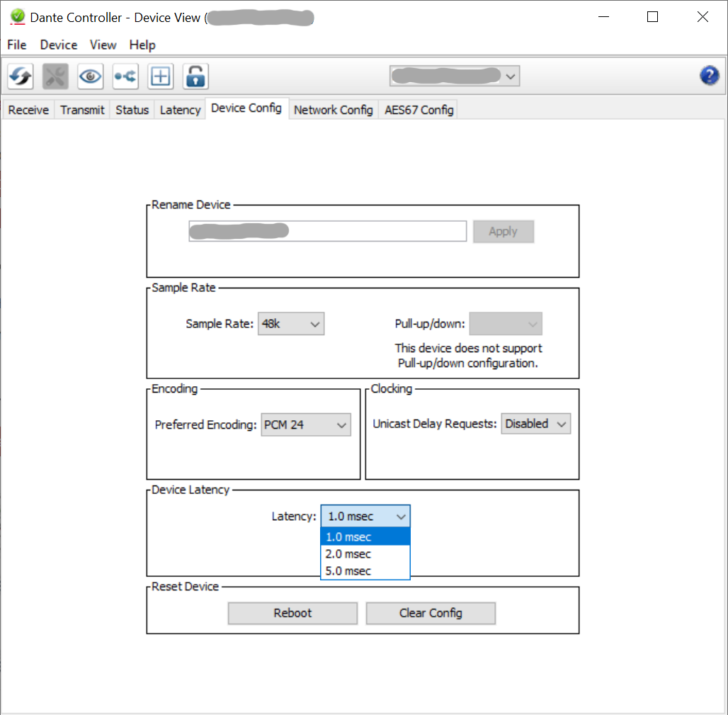Viewport: 728px width, 715px height.
Task: Click the wrench and screwdriver toolbar icon
Action: [x=55, y=77]
